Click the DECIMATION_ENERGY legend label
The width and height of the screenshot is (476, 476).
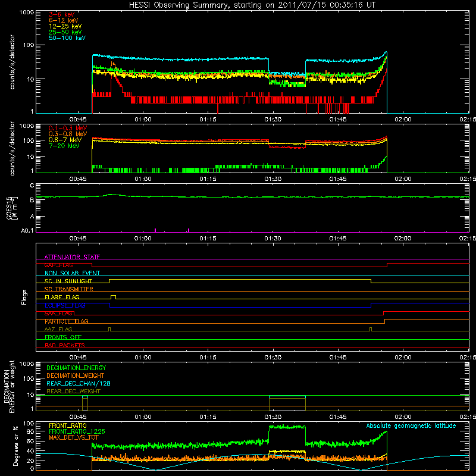coord(76,368)
